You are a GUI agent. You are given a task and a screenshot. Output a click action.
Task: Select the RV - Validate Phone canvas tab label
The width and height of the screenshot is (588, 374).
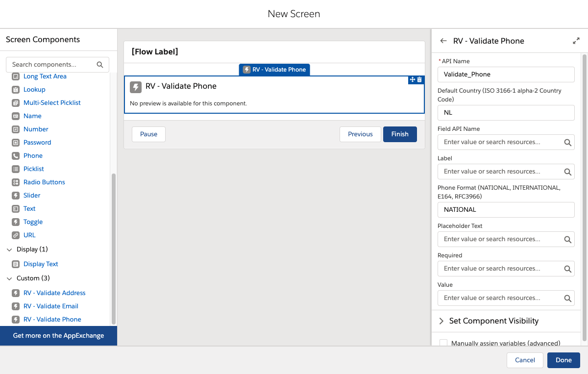(274, 70)
